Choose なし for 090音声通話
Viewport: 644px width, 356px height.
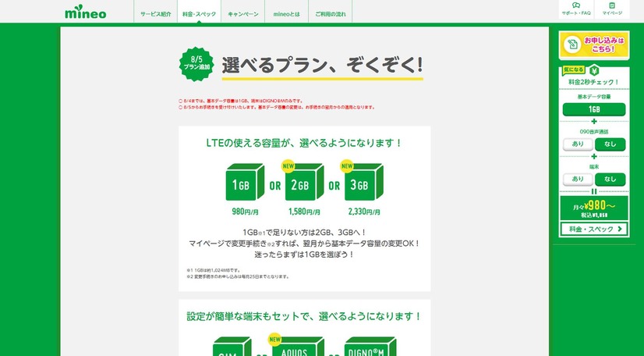610,144
